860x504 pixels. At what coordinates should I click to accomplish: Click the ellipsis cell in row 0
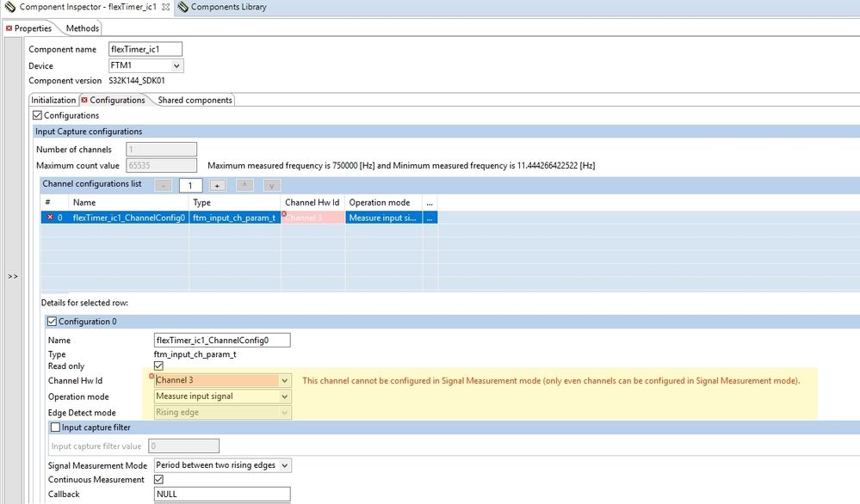[x=430, y=218]
